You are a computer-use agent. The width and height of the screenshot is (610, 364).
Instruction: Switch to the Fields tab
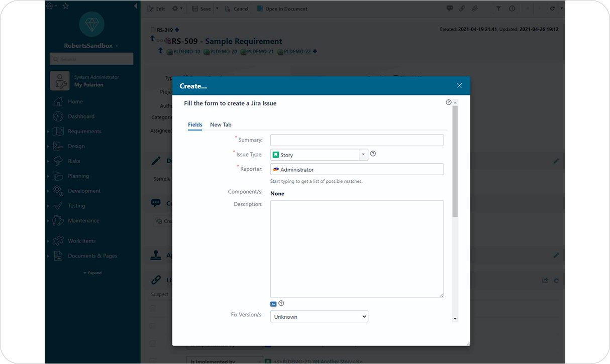(x=195, y=125)
